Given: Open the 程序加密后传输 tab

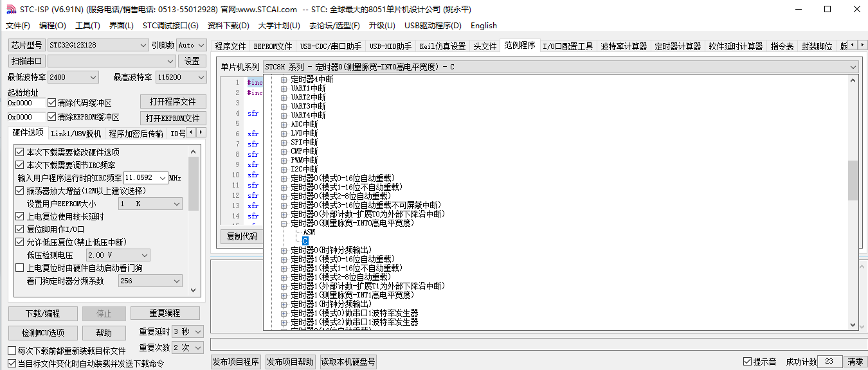Looking at the screenshot, I should [136, 134].
